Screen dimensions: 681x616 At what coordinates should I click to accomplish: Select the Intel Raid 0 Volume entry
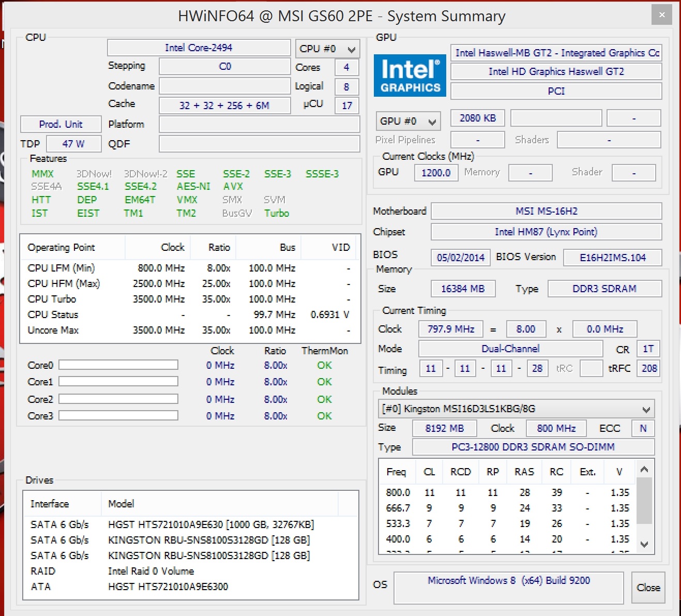click(x=151, y=571)
